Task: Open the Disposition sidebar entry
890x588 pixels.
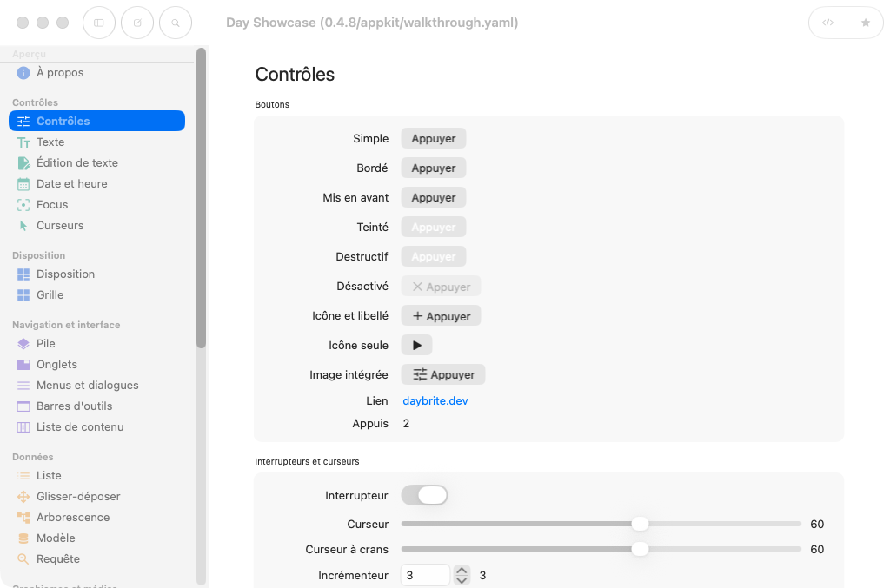Action: click(97, 274)
